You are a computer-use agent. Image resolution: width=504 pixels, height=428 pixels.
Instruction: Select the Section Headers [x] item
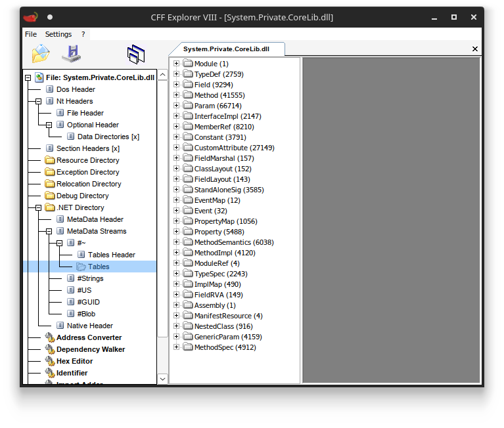tap(88, 148)
